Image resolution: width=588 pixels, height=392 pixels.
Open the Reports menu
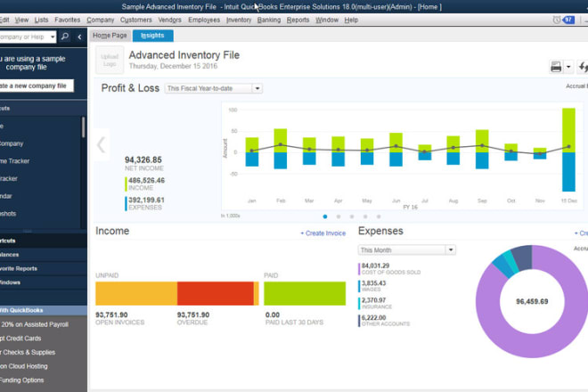point(298,20)
